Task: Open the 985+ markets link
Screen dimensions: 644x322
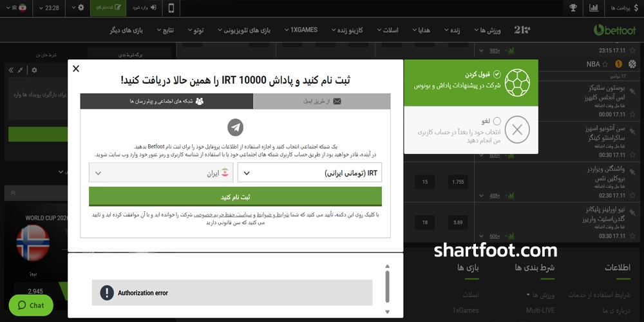Action: [x=495, y=51]
